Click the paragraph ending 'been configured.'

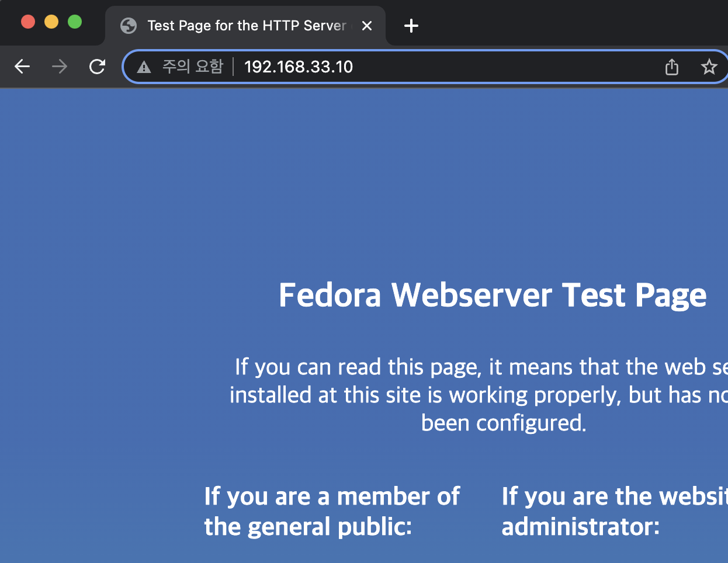click(479, 395)
